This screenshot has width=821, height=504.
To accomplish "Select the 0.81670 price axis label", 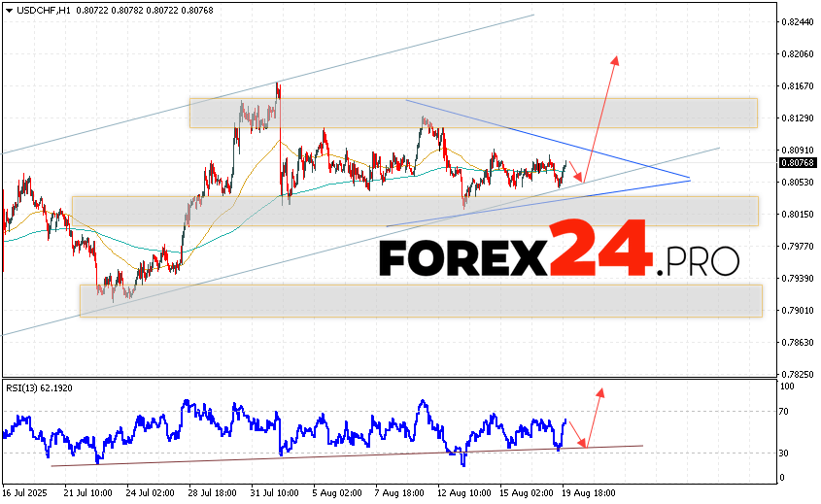I will 798,85.
